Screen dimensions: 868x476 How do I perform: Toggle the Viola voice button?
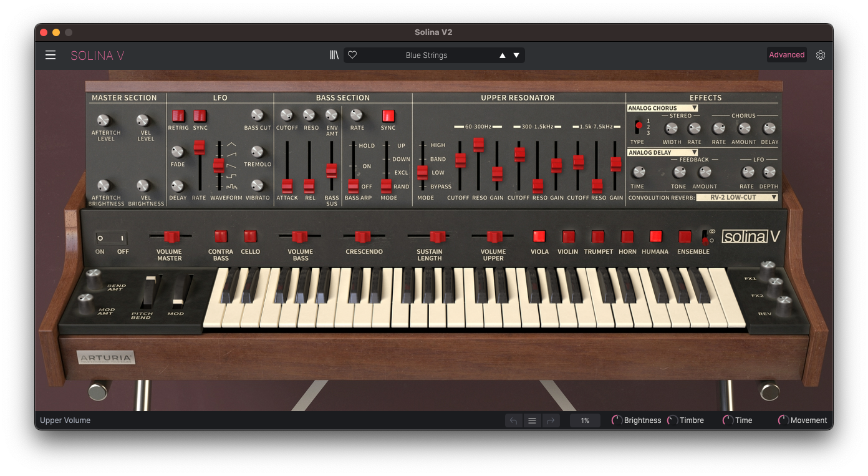pos(539,236)
